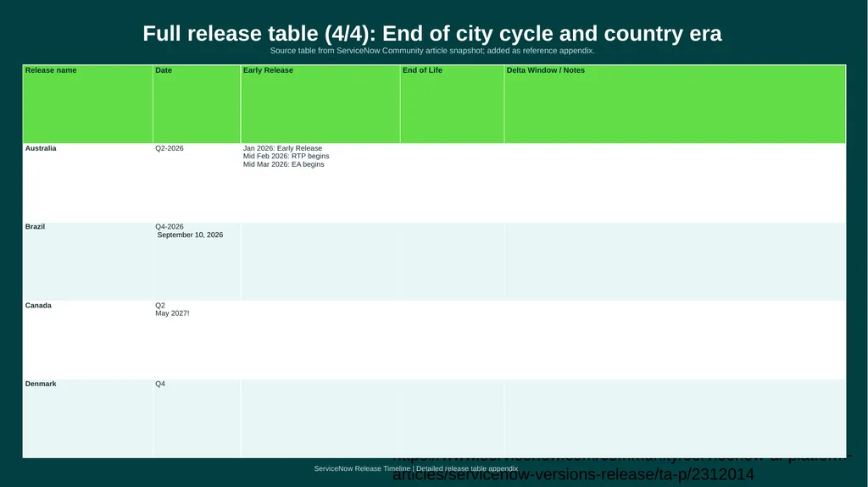Viewport: 868px width, 487px height.
Task: Click the source table subtitle text
Action: click(x=431, y=50)
